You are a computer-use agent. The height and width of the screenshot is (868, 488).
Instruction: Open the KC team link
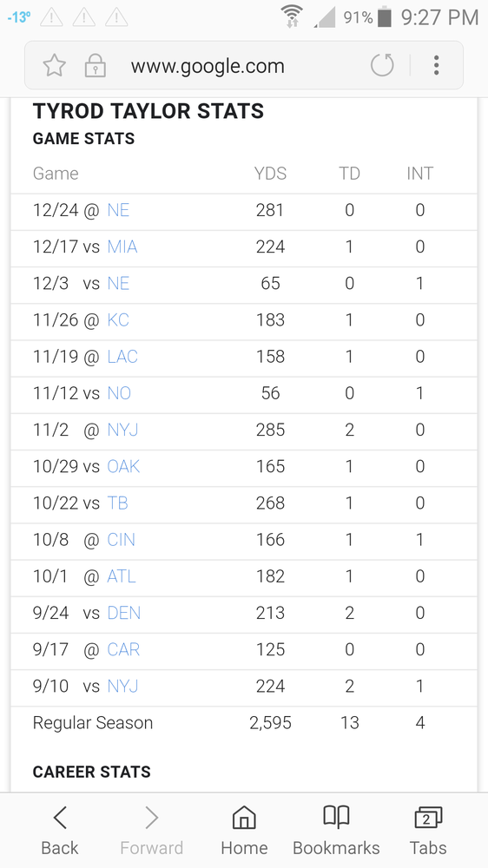click(118, 320)
